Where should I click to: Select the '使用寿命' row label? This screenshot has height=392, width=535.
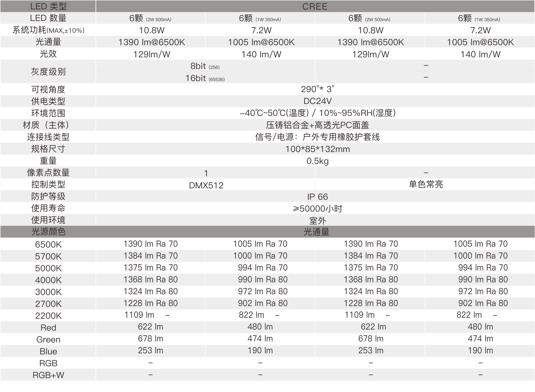pos(48,208)
